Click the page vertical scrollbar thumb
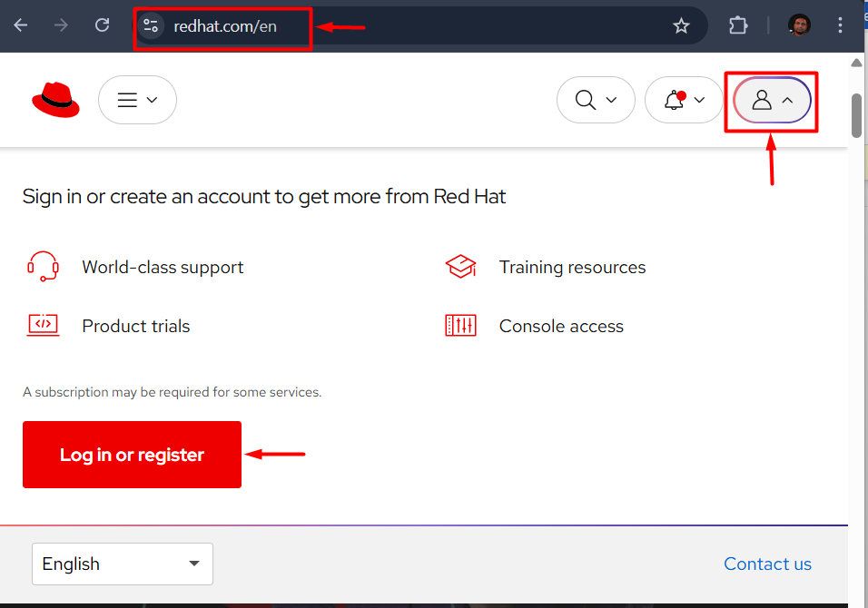868x608 pixels. (856, 115)
